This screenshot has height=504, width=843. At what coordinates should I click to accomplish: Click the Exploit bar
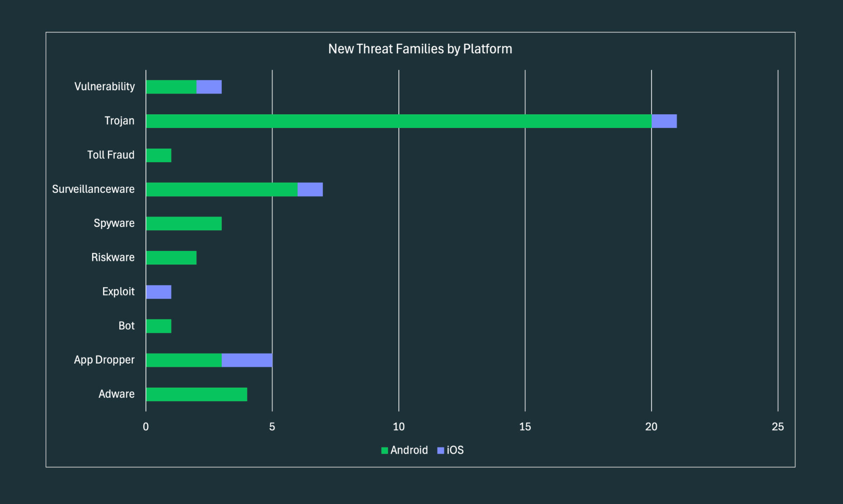pyautogui.click(x=158, y=291)
